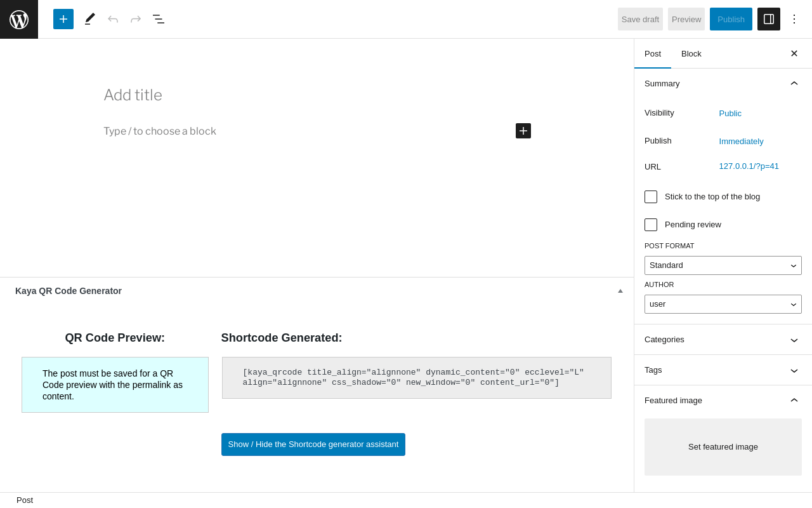This screenshot has height=508, width=812.
Task: Collapse the Kaya QR Code Generator panel
Action: click(x=620, y=291)
